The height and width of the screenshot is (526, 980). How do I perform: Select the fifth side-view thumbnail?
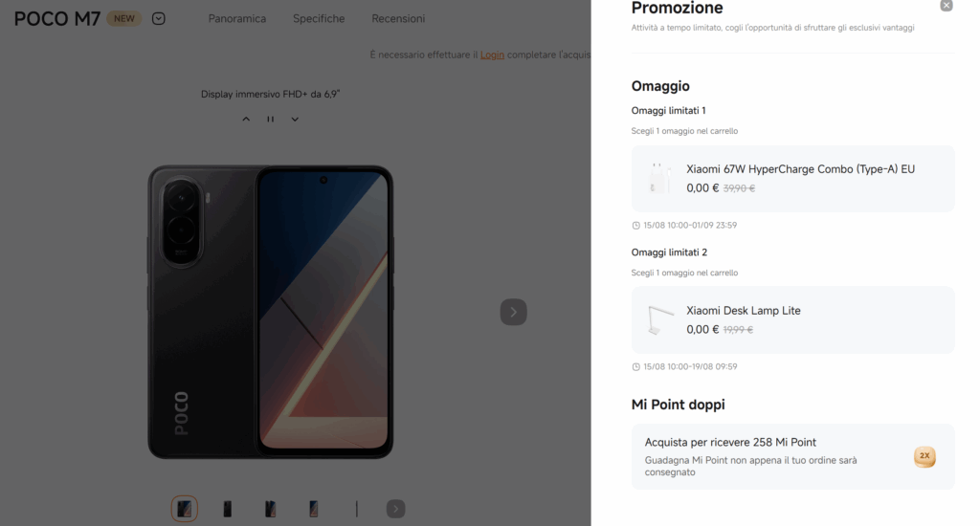[x=357, y=509]
